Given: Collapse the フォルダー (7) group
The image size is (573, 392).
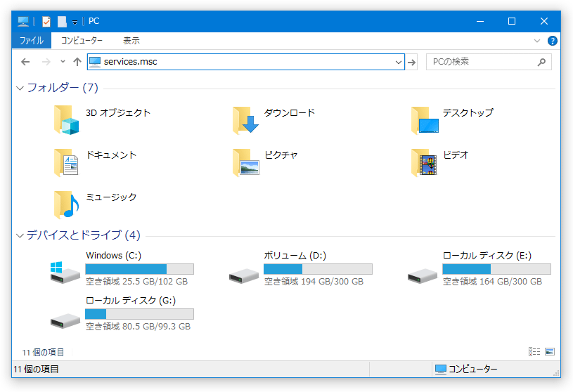Looking at the screenshot, I should [x=20, y=88].
